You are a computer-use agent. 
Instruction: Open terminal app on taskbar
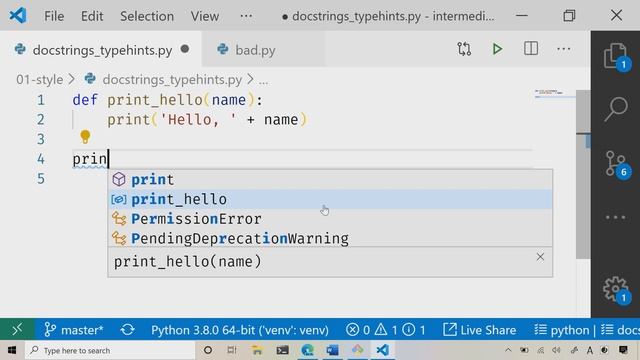pos(282,350)
